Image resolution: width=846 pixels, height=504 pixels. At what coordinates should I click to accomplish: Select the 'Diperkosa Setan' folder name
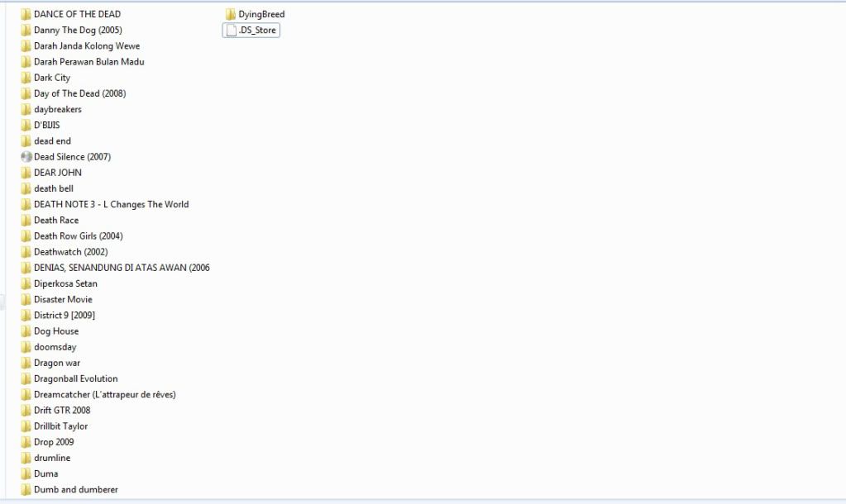pyautogui.click(x=65, y=283)
